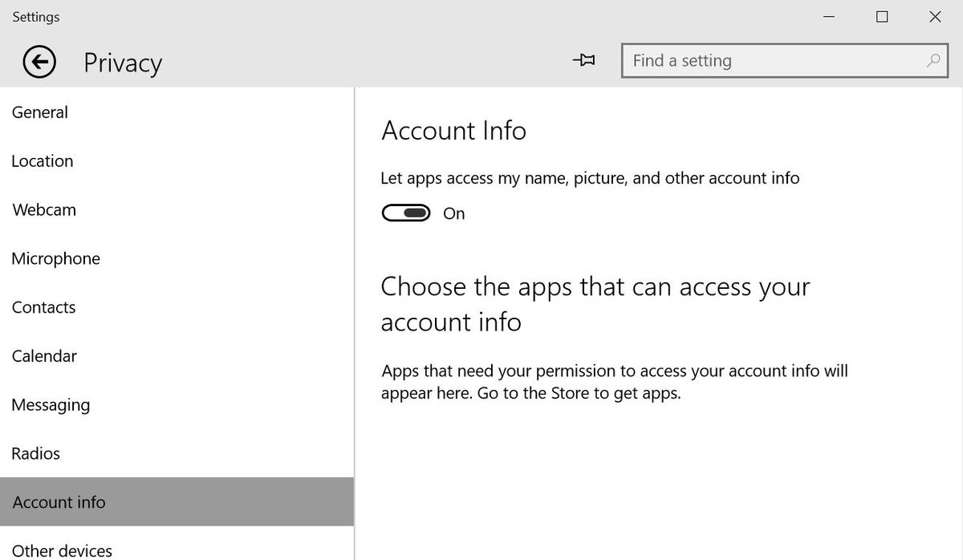Viewport: 963px width, 560px height.
Task: Open Microphone privacy settings
Action: pyautogui.click(x=55, y=258)
